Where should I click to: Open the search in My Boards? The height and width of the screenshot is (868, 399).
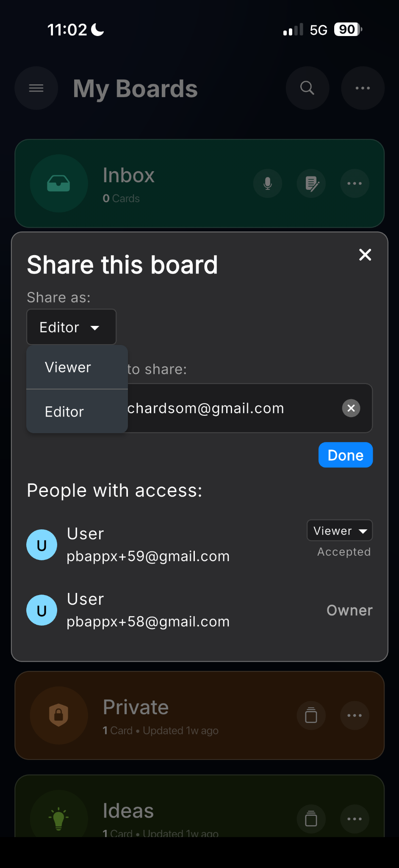(x=307, y=88)
